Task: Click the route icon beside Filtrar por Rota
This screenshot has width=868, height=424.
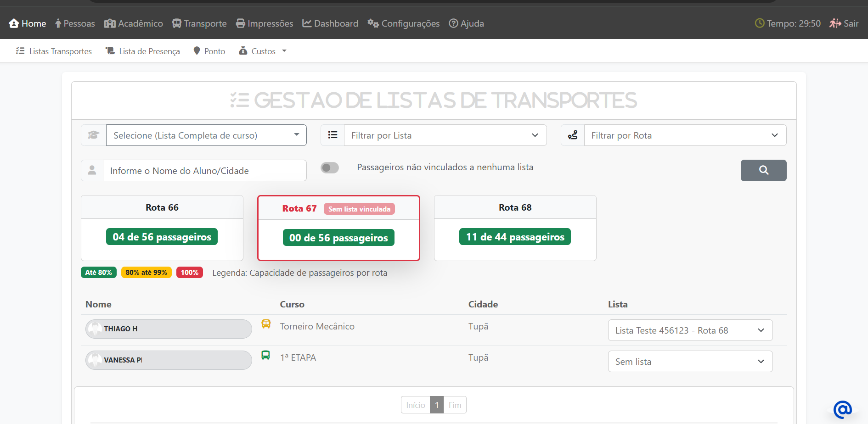Action: 572,135
